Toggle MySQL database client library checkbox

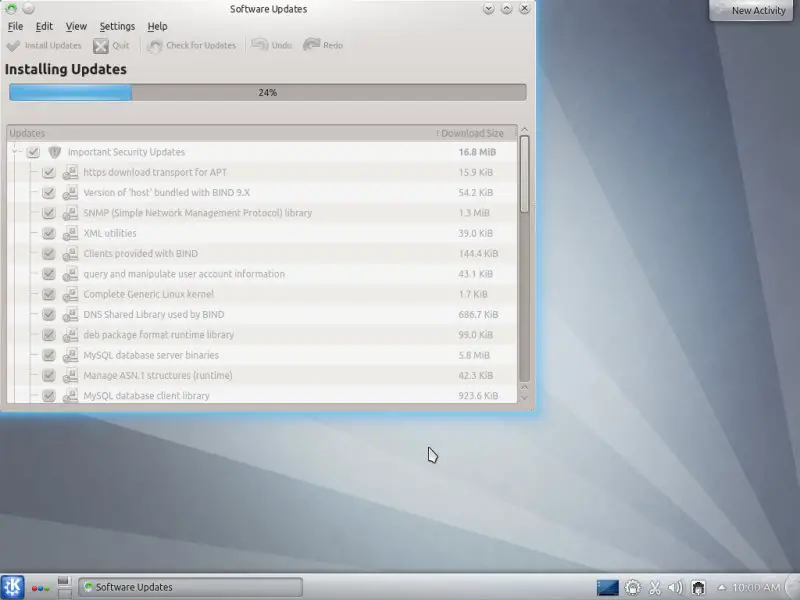click(48, 396)
